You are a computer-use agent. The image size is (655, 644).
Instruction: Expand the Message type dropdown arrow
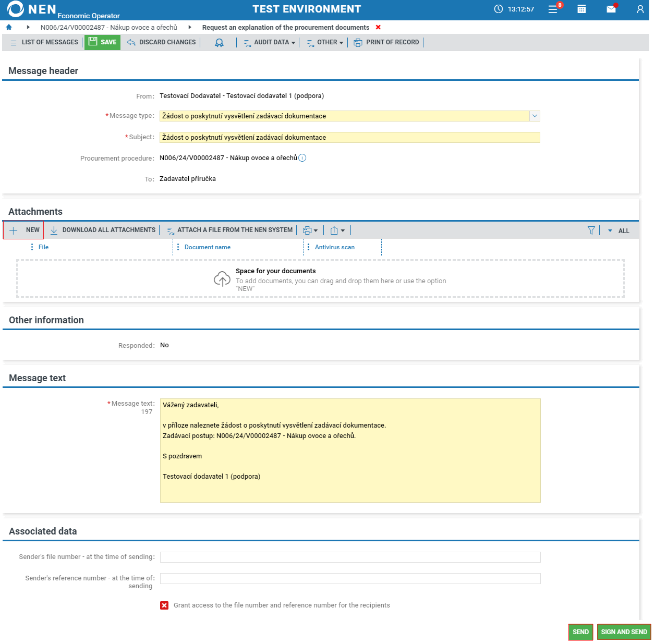tap(535, 116)
